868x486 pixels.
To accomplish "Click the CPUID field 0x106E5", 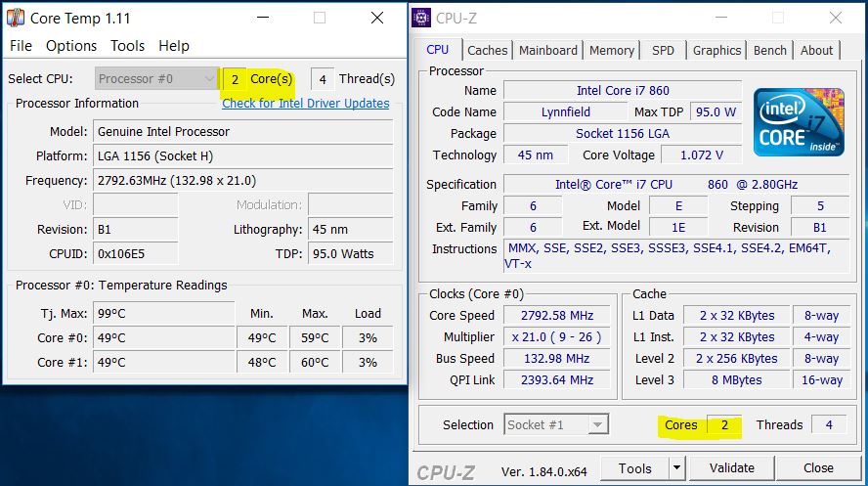I will click(x=136, y=253).
